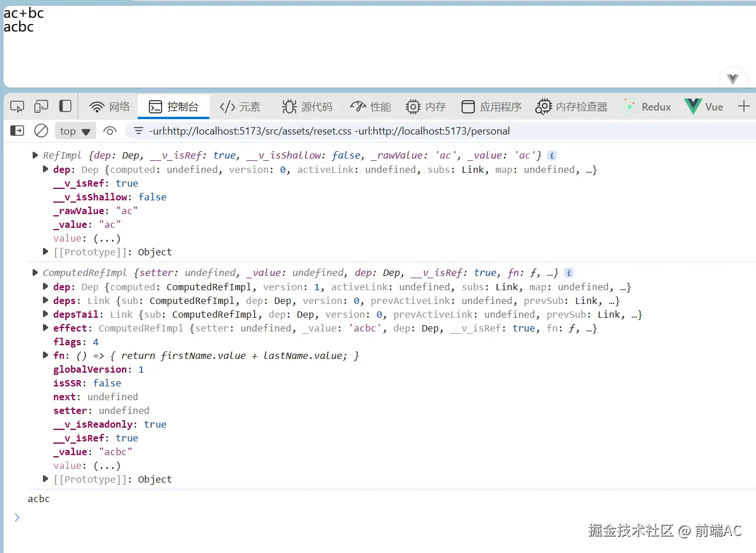Open the Redux devtools tab
Image resolution: width=756 pixels, height=553 pixels.
(x=647, y=106)
